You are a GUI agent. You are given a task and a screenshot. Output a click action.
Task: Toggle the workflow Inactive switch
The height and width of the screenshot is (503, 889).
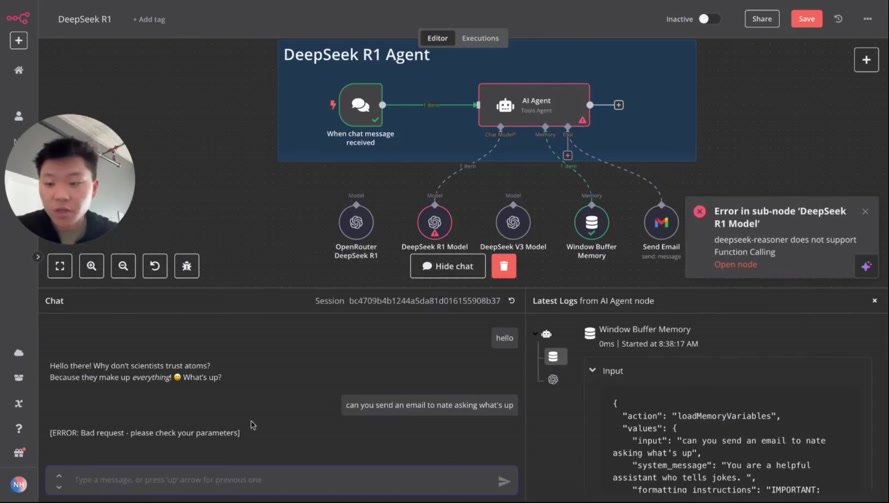click(x=709, y=19)
